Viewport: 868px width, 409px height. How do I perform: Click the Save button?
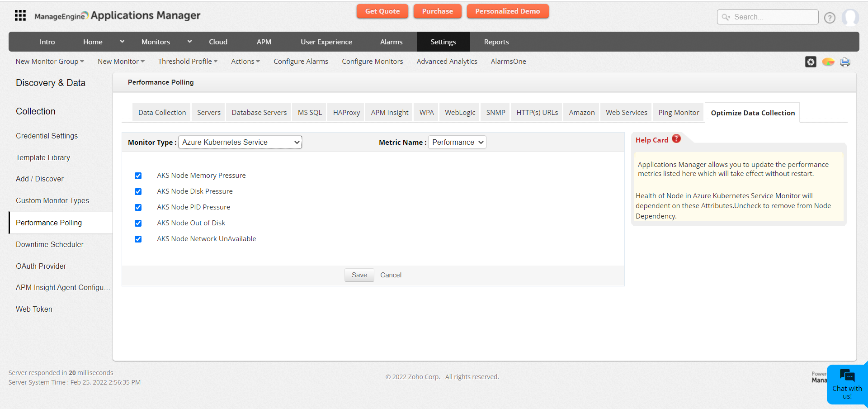click(x=359, y=275)
